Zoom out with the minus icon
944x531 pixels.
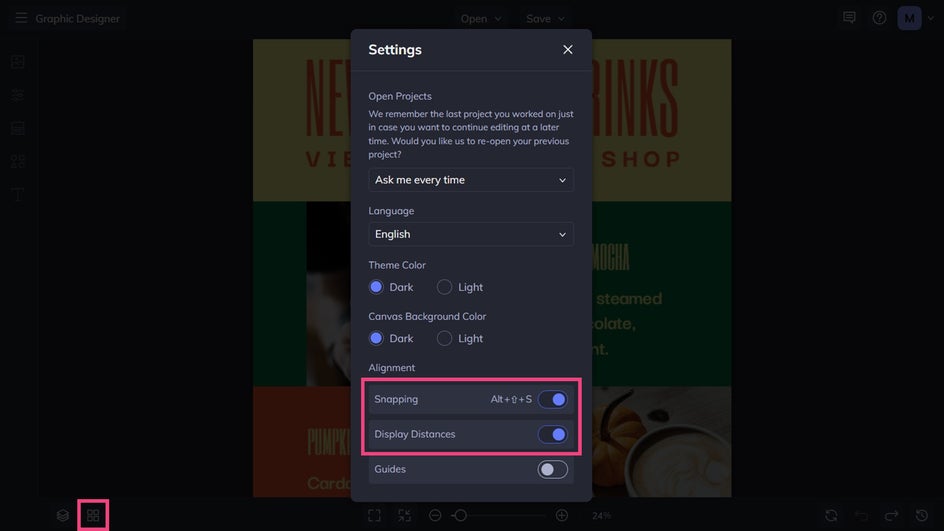[435, 515]
